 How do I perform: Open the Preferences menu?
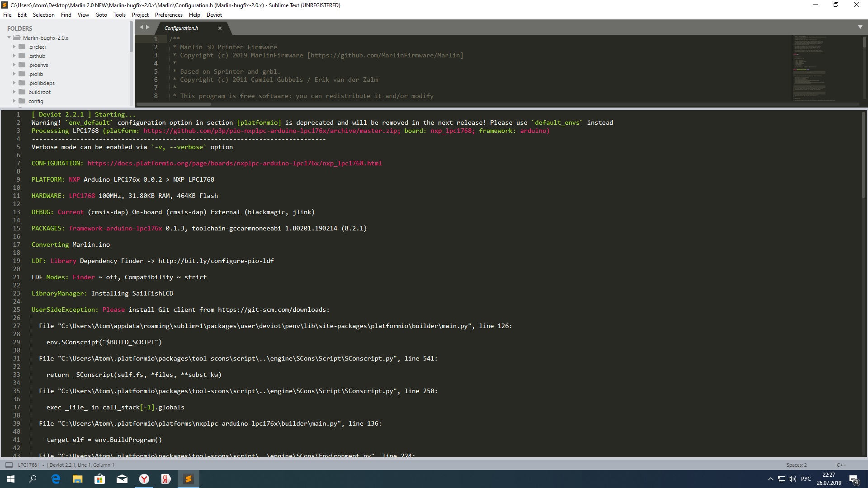168,14
